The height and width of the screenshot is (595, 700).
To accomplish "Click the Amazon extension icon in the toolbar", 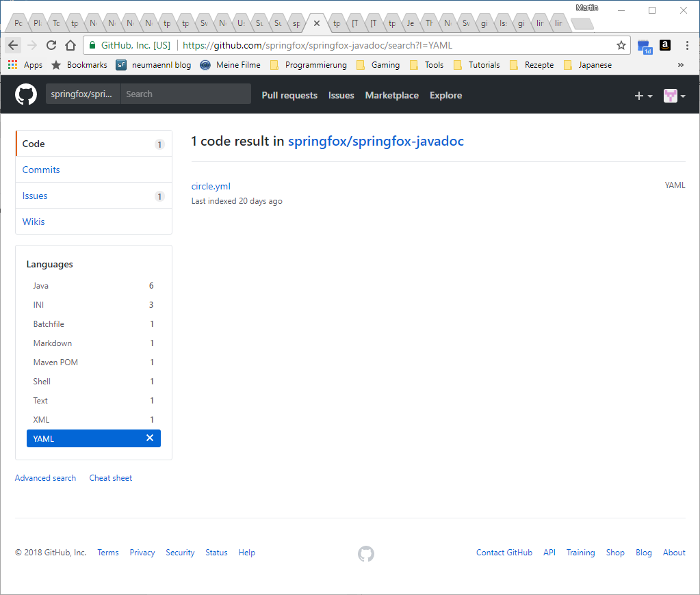I will point(664,45).
